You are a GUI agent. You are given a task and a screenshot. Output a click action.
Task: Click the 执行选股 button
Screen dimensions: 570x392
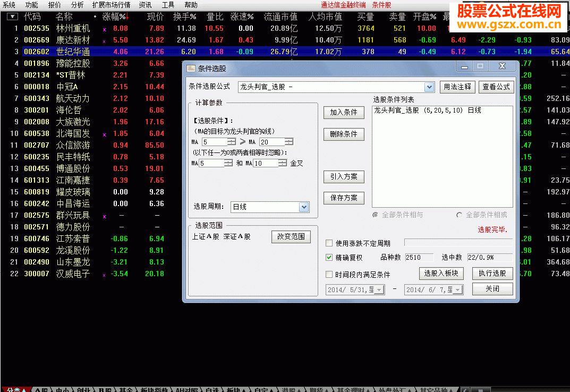pos(492,274)
